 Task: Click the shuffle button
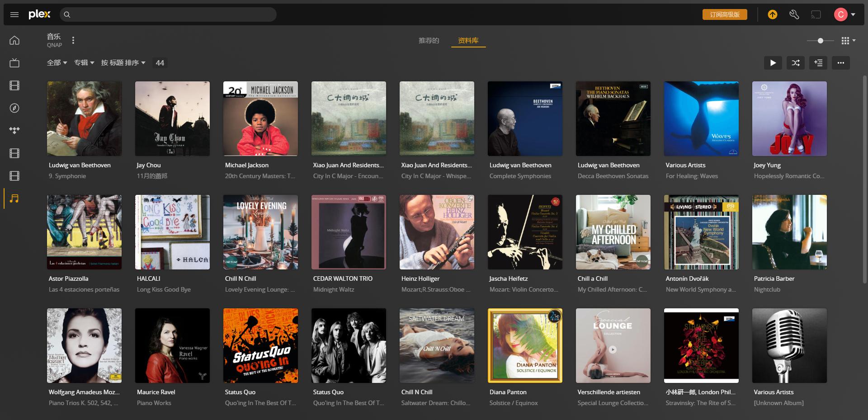click(x=796, y=63)
